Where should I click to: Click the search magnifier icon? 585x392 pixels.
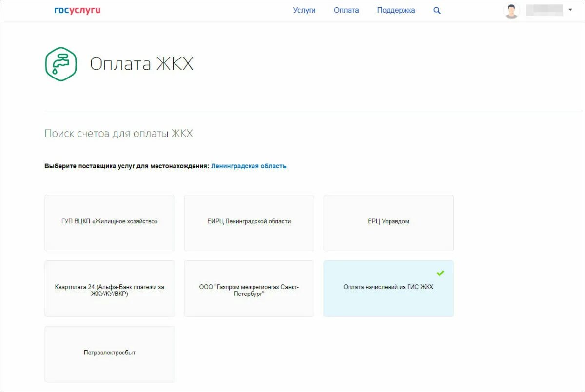[x=437, y=11]
